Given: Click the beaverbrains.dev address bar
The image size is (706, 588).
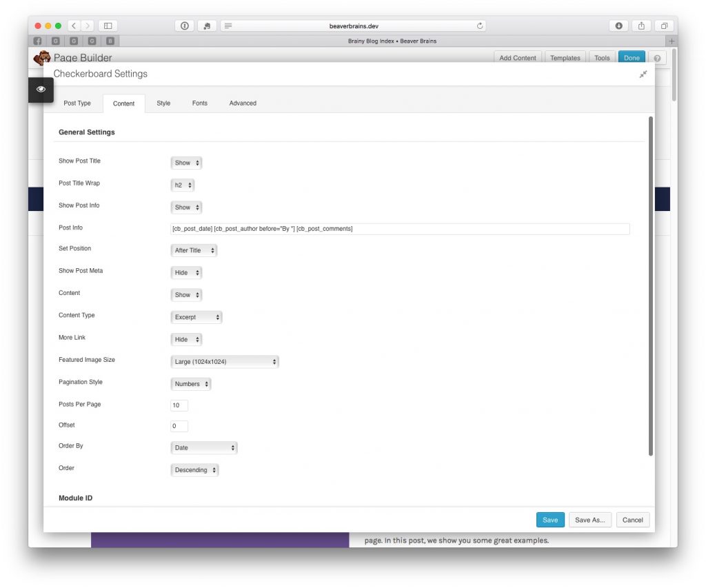Looking at the screenshot, I should click(354, 26).
